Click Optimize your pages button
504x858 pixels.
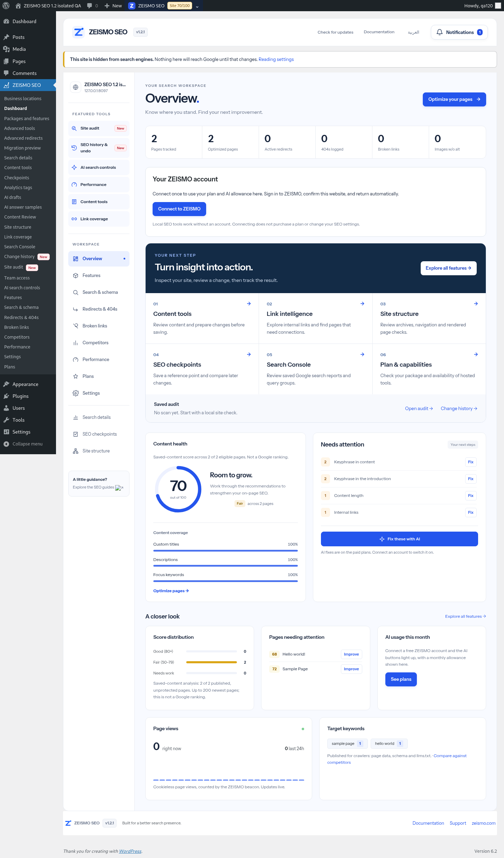(454, 99)
